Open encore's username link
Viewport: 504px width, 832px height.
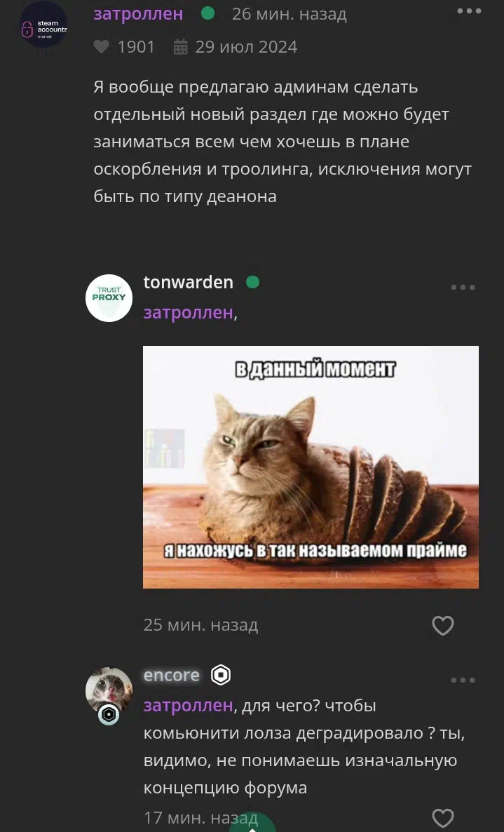click(x=172, y=675)
